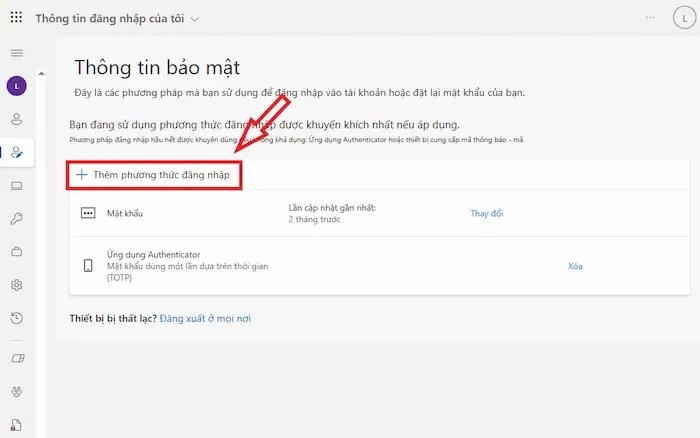Open the Password key icon in sidebar
700x438 pixels.
pos(17,219)
